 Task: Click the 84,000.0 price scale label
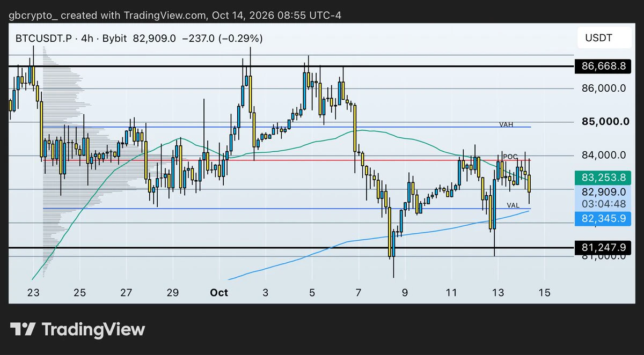click(603, 156)
